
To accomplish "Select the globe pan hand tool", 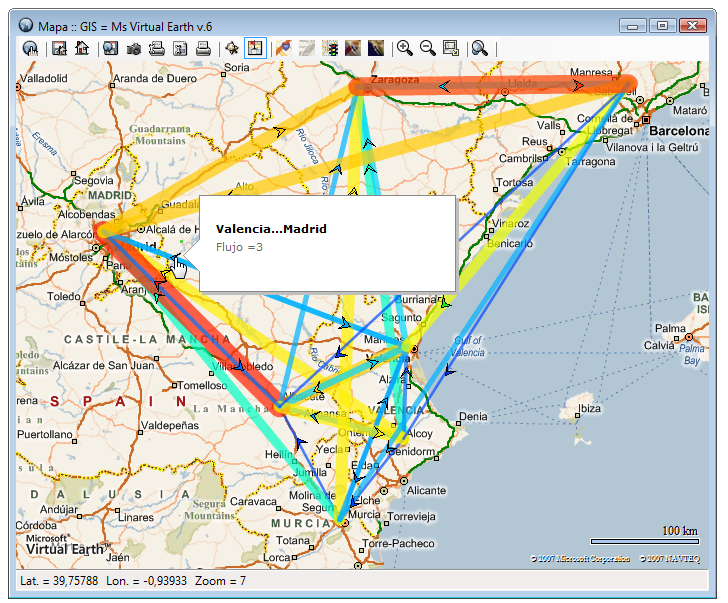I will [x=30, y=48].
